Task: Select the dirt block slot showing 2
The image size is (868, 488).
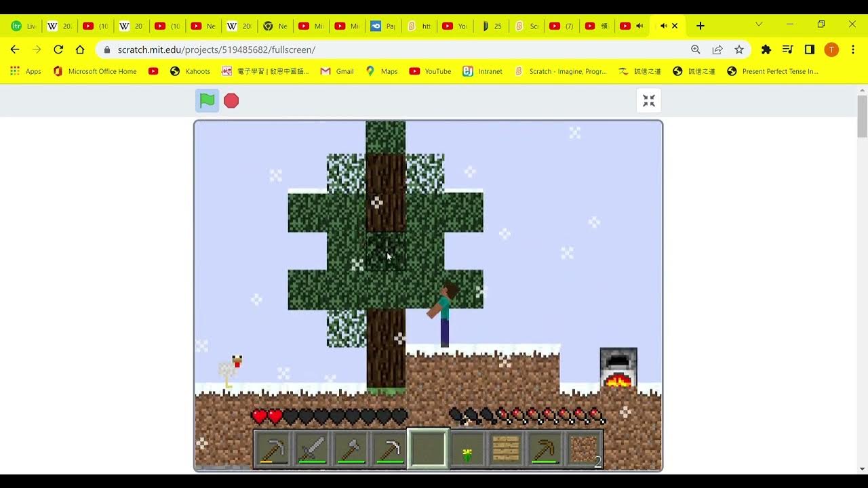Action: pos(583,449)
